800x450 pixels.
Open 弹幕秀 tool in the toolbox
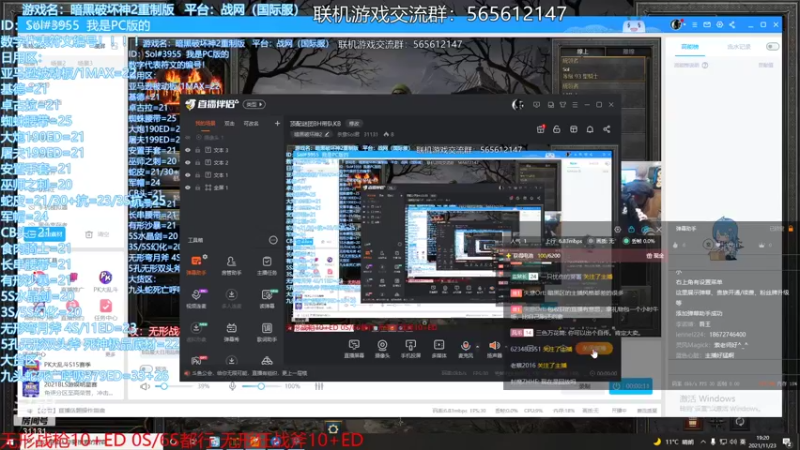pyautogui.click(x=231, y=332)
